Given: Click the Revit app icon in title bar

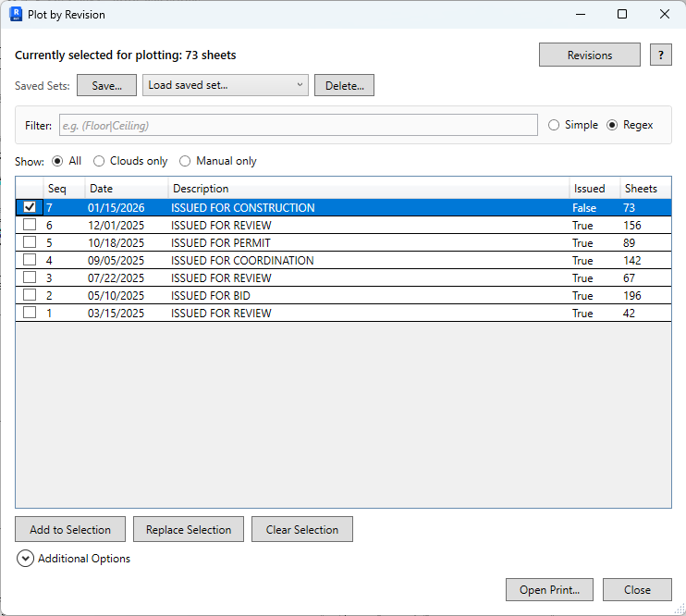Looking at the screenshot, I should (15, 15).
